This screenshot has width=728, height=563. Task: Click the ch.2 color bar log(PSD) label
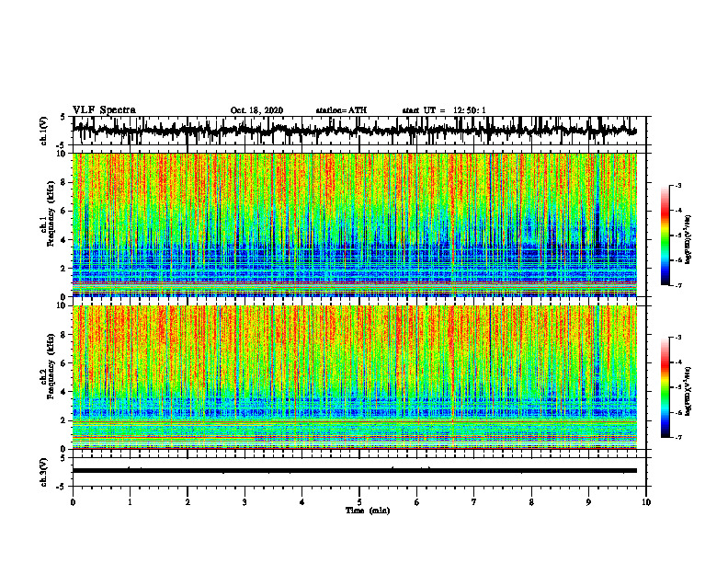point(688,391)
